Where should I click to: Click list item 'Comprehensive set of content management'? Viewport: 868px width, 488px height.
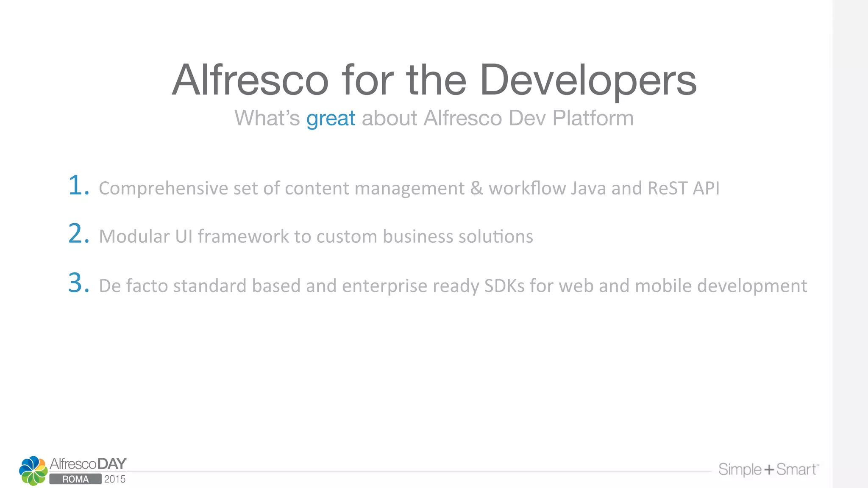[409, 188]
